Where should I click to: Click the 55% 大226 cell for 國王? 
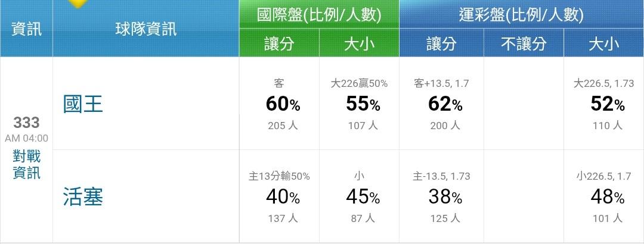(359, 105)
